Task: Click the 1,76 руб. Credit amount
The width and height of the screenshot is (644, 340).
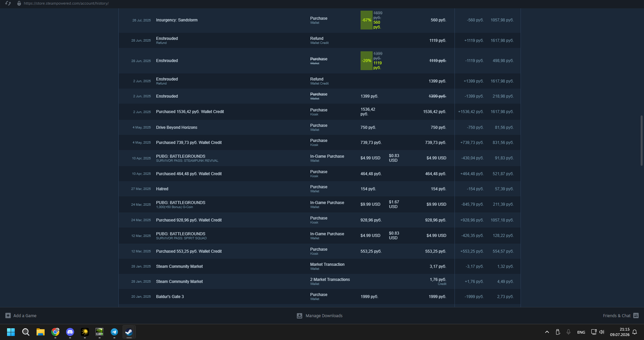Action: coord(438,281)
